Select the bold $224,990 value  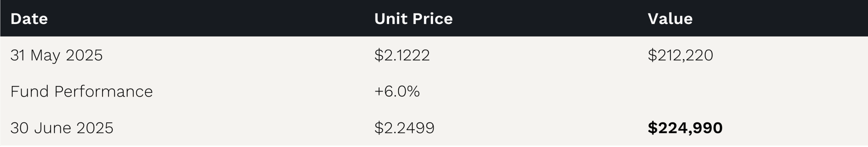685,128
